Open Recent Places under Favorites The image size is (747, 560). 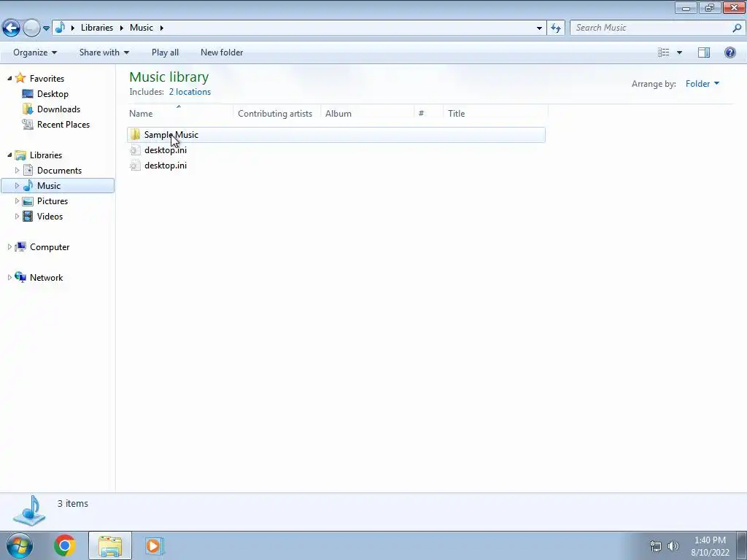tap(63, 124)
